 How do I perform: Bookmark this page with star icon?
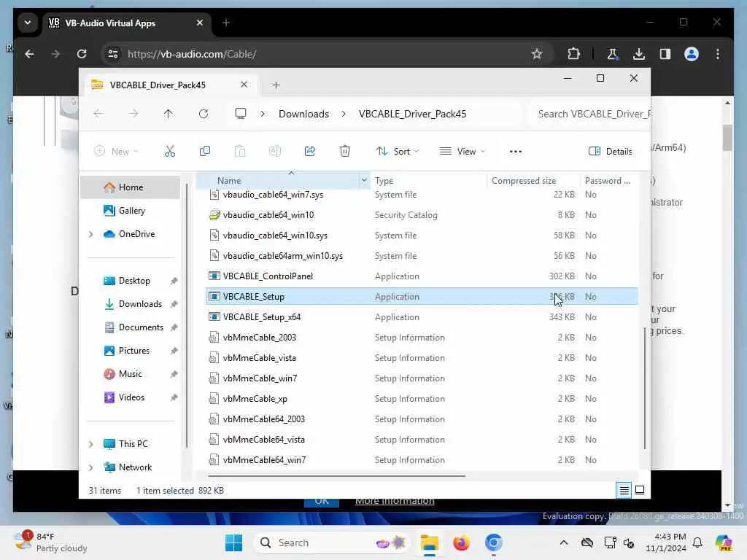tap(537, 54)
